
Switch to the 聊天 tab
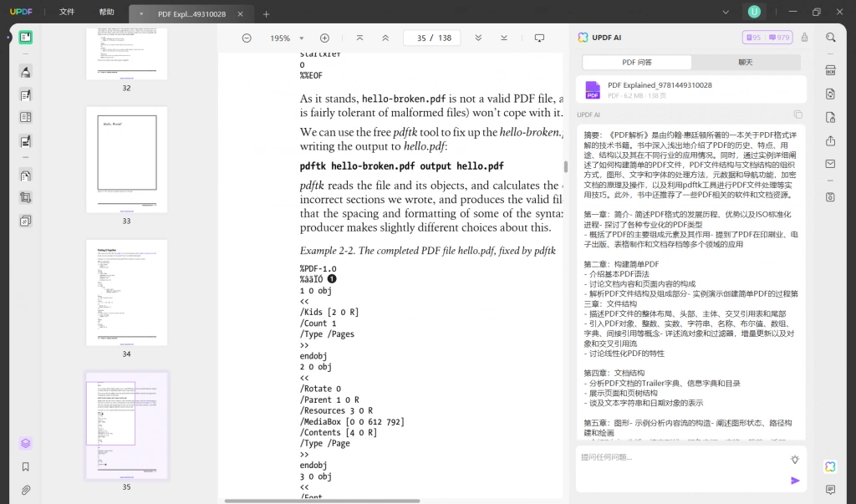[x=745, y=62]
